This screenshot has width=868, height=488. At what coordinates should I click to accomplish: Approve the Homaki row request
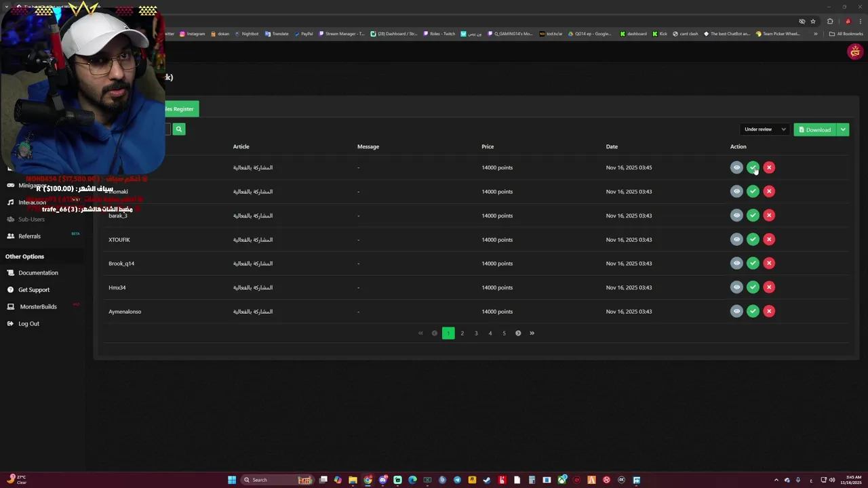coord(753,191)
